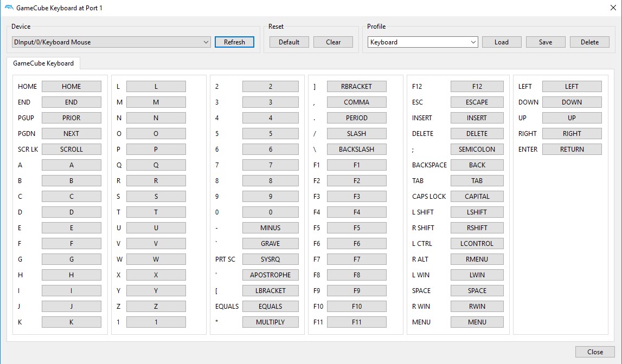
Task: Click the mapping button for key Q
Action: [x=156, y=165]
